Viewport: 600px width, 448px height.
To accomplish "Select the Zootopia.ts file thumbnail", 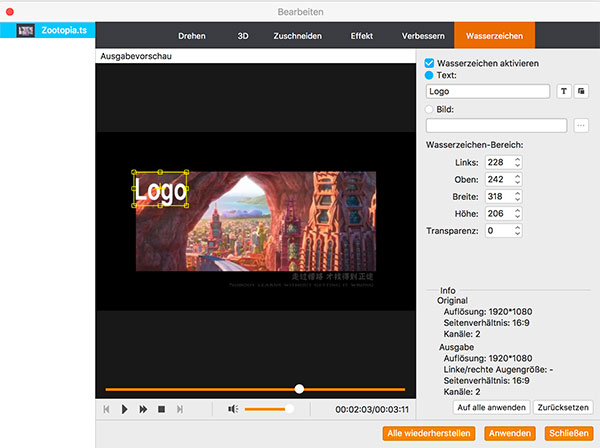I will pos(25,30).
